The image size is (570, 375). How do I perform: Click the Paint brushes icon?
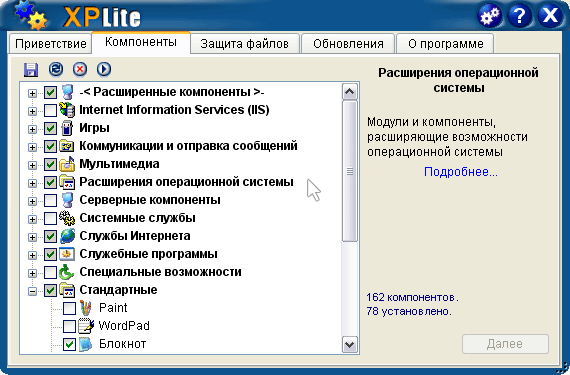86,308
